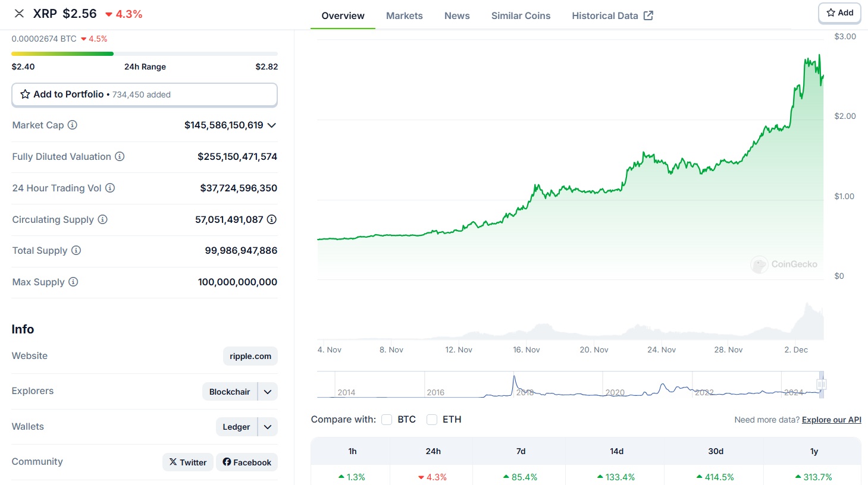The image size is (868, 485).
Task: Click the Add button at top right
Action: click(x=839, y=12)
